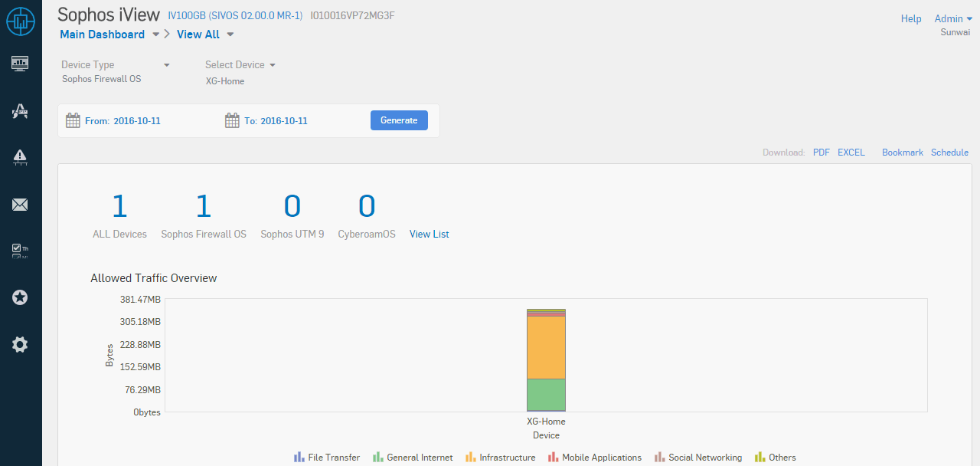The image size is (980, 466).
Task: Click the Main Dashboard breadcrumb
Action: (x=103, y=34)
